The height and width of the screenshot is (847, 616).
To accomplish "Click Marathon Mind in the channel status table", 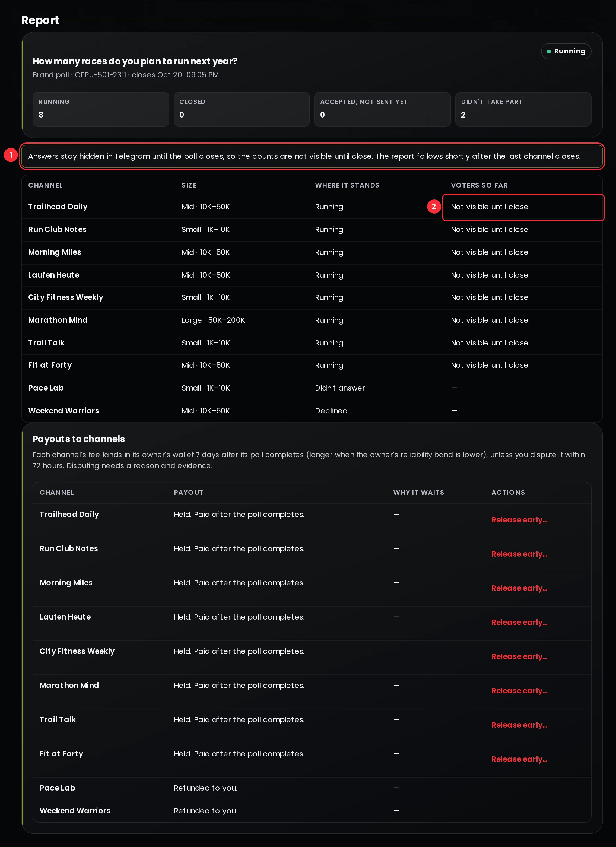I will (x=58, y=321).
